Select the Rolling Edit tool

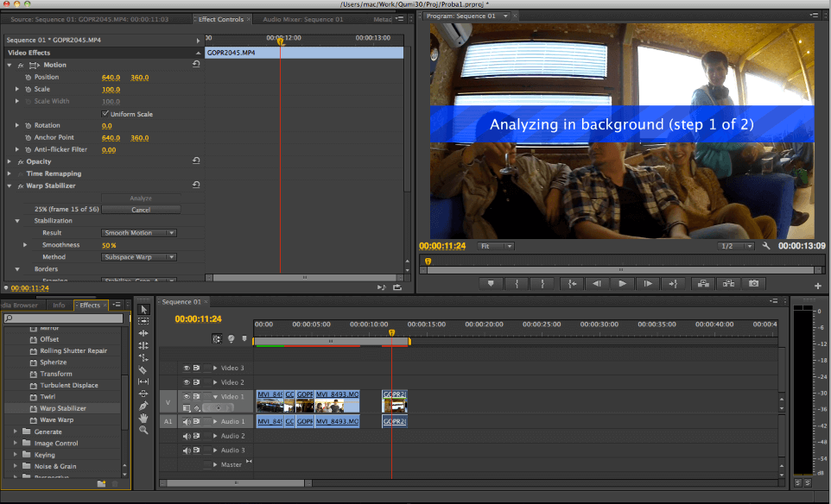[143, 345]
